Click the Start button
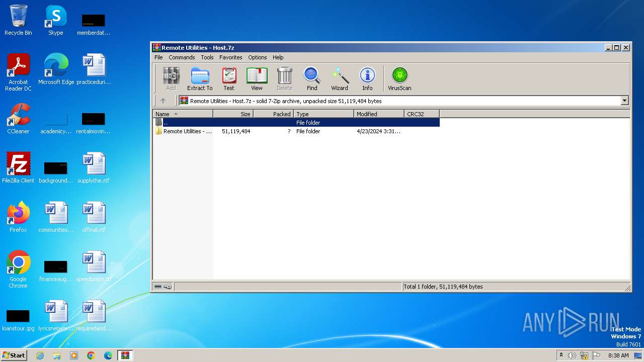 (x=14, y=355)
